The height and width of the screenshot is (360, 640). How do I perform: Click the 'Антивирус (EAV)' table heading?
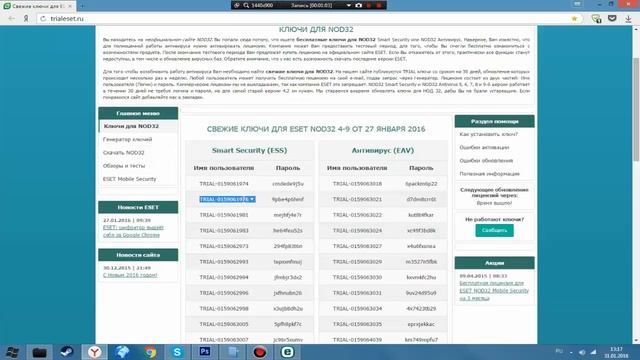coord(383,150)
